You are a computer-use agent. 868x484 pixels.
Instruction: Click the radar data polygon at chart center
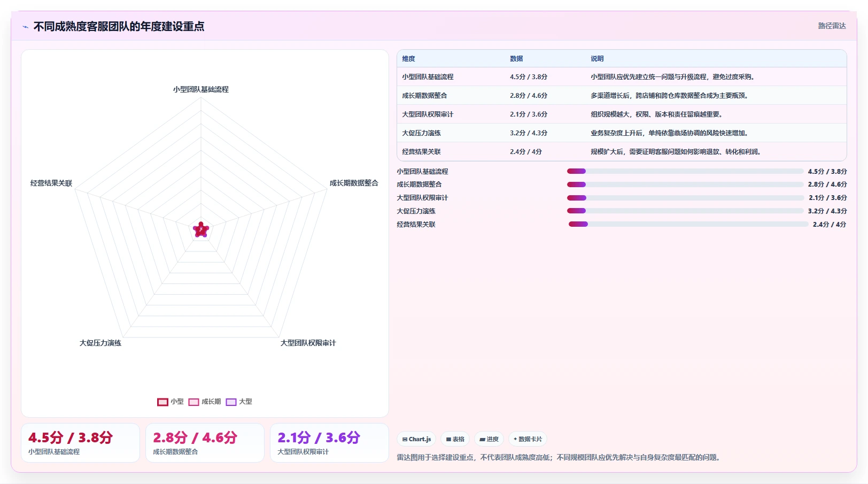tap(201, 230)
